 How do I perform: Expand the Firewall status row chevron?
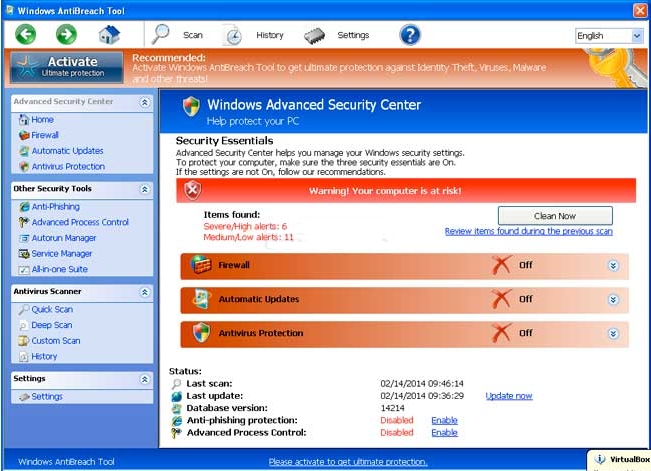[613, 265]
